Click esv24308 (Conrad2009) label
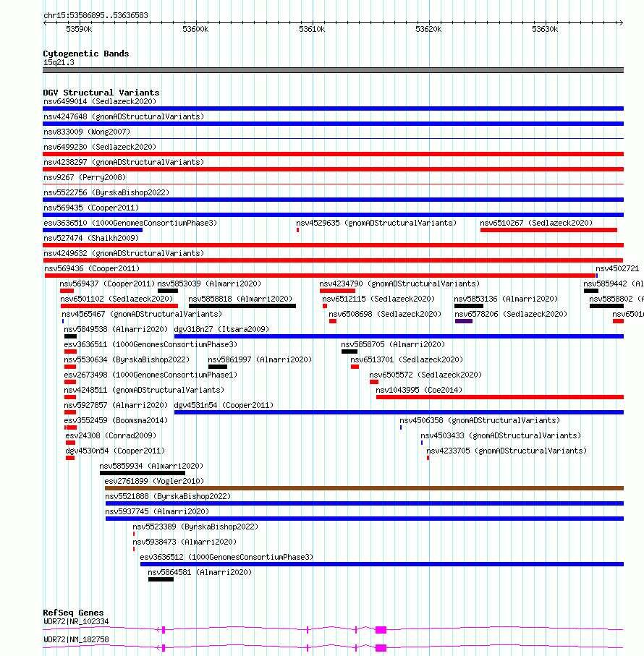644x656 pixels. tap(111, 435)
